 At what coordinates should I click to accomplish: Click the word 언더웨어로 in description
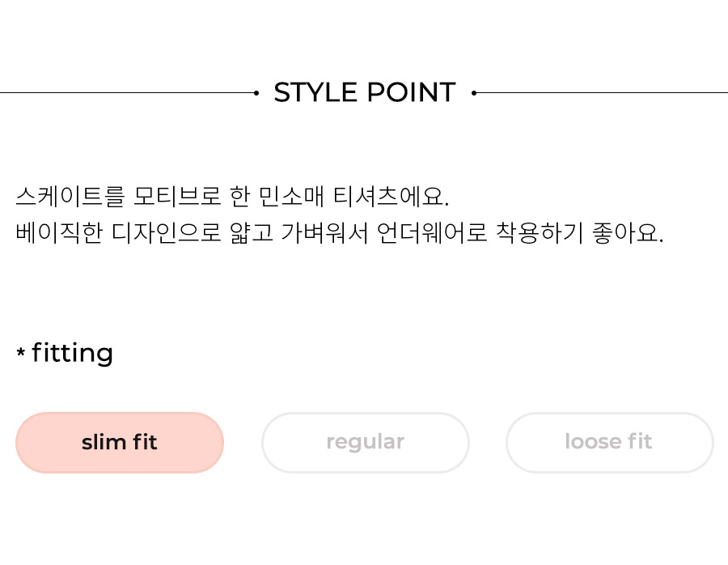[x=432, y=233]
